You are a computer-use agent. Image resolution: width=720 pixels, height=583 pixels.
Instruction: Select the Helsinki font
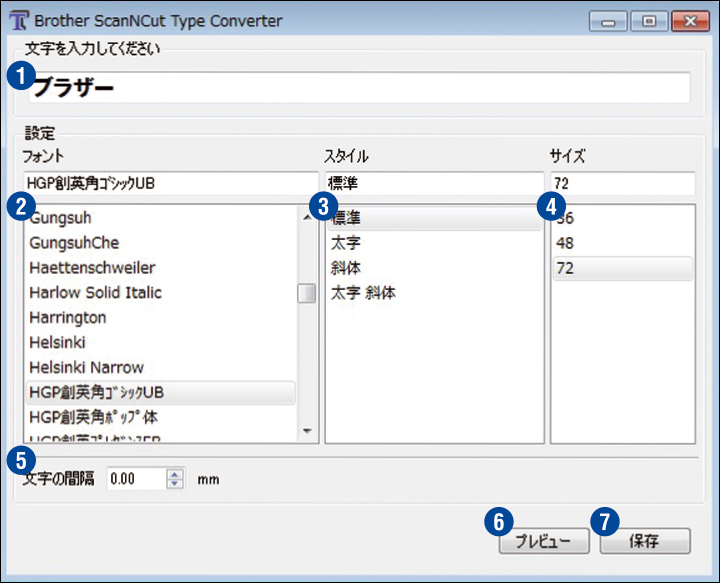pos(160,342)
